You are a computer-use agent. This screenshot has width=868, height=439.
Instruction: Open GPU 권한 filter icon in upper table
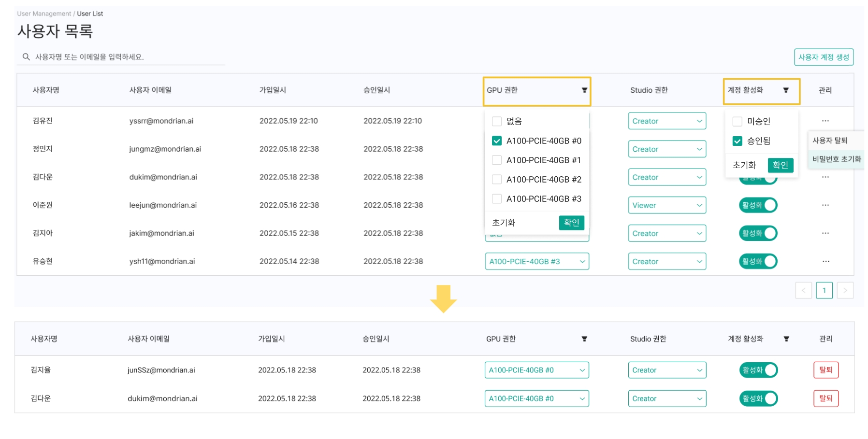tap(584, 90)
